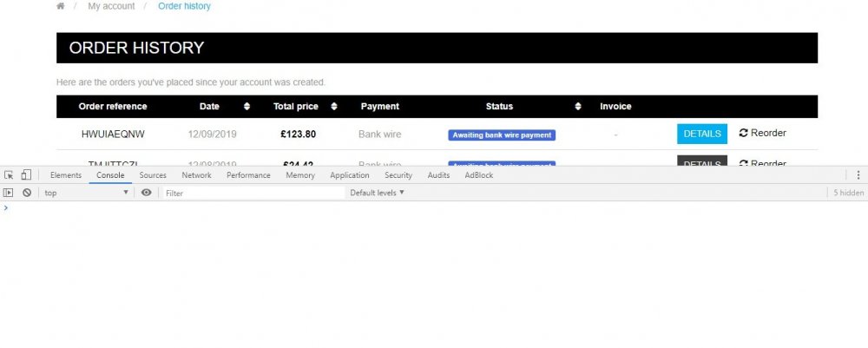Expand the console prompt chevron
Image resolution: width=868 pixels, height=348 pixels.
[6, 208]
